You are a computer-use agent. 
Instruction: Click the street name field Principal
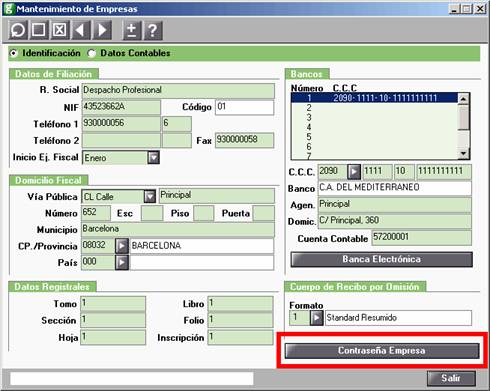pos(217,196)
